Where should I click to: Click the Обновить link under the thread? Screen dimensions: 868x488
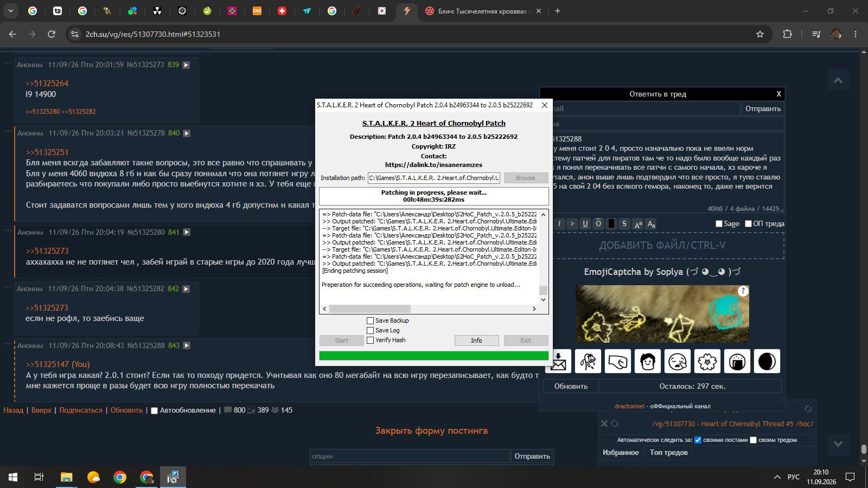click(126, 410)
